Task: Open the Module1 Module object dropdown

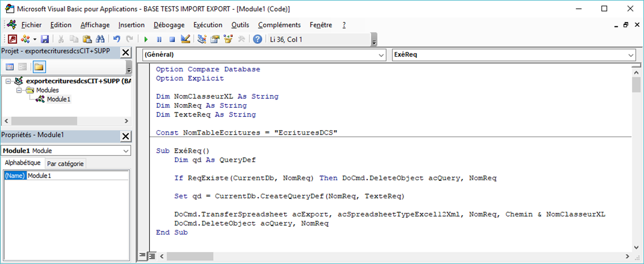Action: coord(126,151)
